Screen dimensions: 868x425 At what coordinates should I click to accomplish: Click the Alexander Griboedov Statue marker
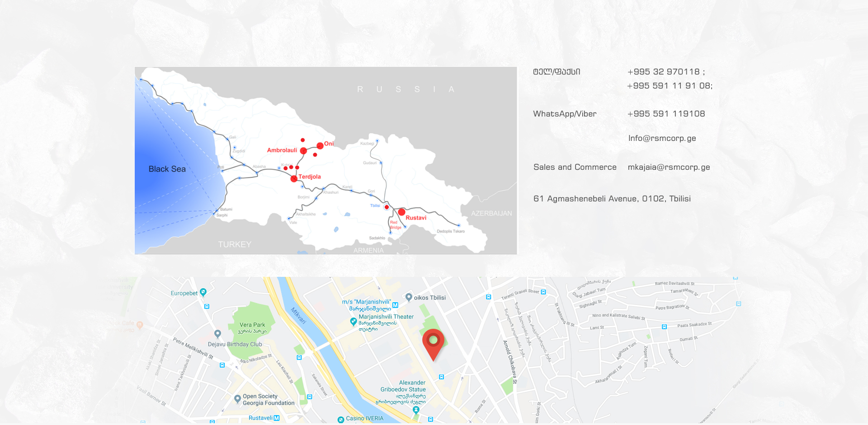point(416,410)
